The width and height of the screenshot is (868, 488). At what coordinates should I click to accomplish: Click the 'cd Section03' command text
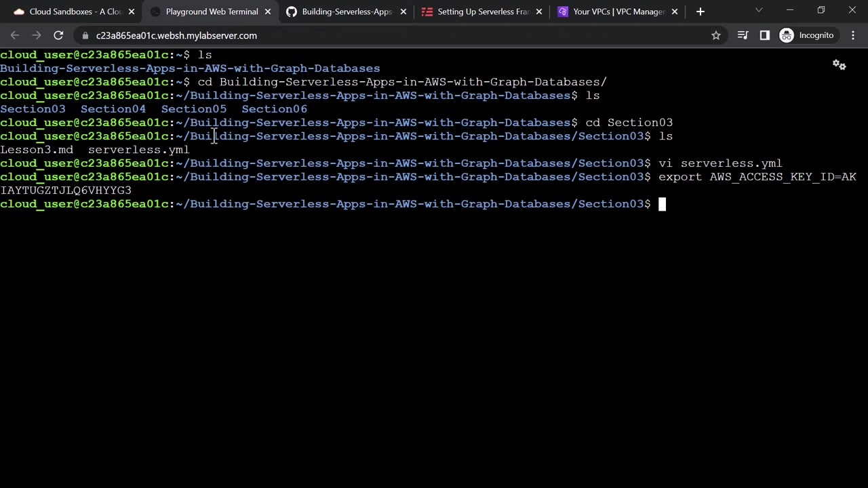(629, 123)
